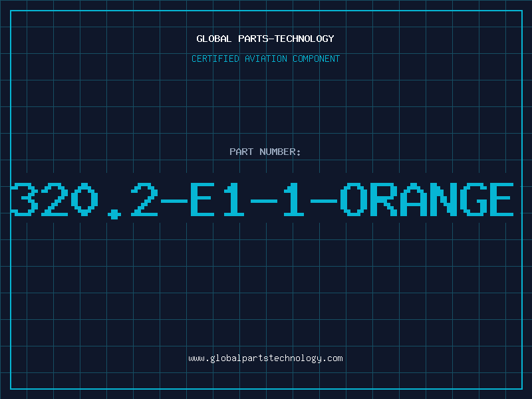This screenshot has width=532, height=399.
Task: Select part number 320.2-E1-1-ORANGE text
Action: click(x=262, y=200)
